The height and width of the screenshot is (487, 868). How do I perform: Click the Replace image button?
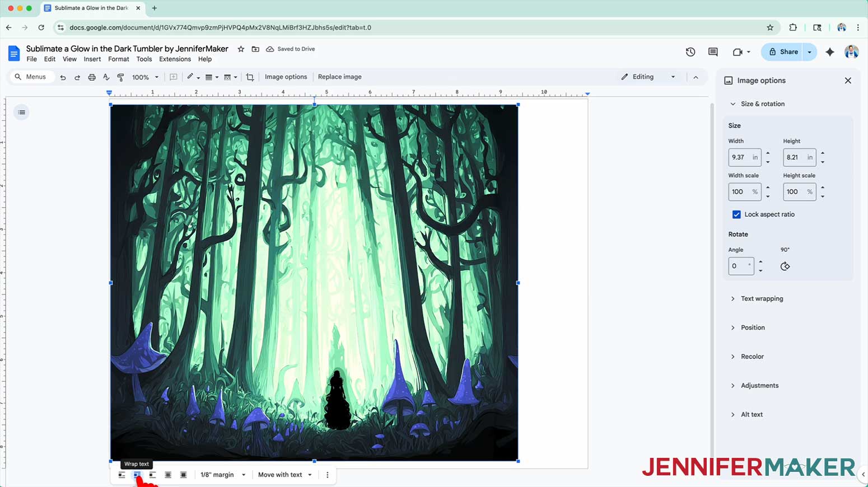click(340, 77)
